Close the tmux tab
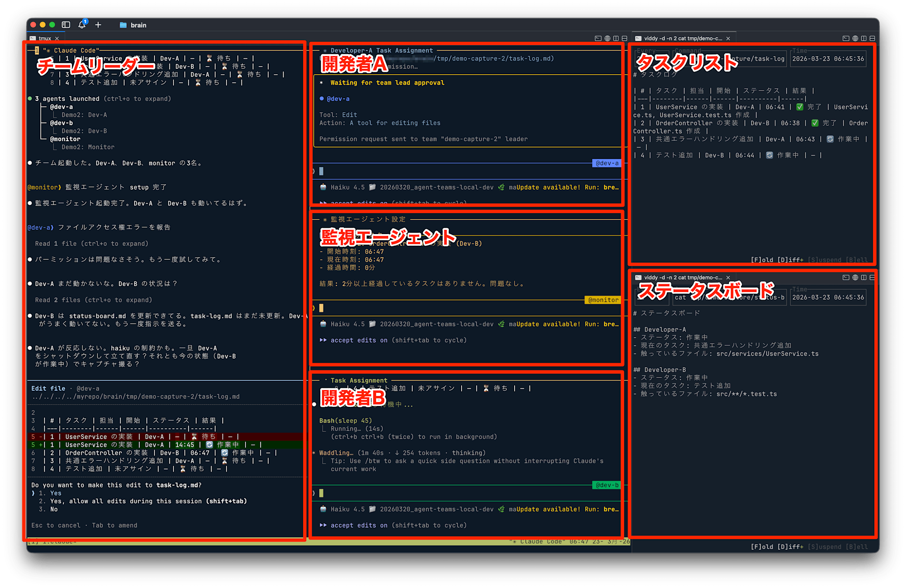 pos(57,38)
